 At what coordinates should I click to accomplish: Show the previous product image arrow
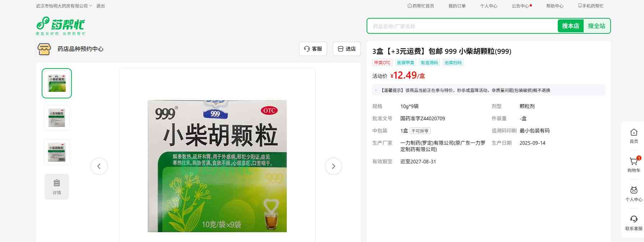point(99,166)
